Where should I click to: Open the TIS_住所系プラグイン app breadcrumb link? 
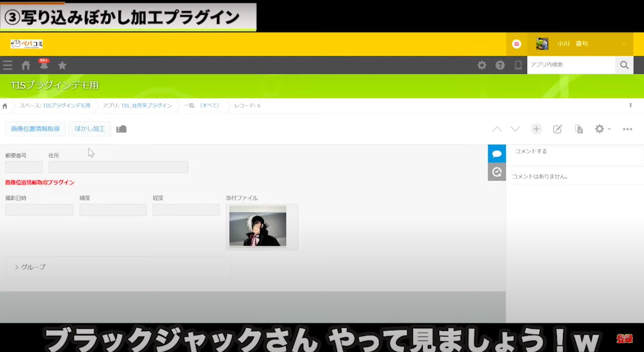tap(146, 106)
